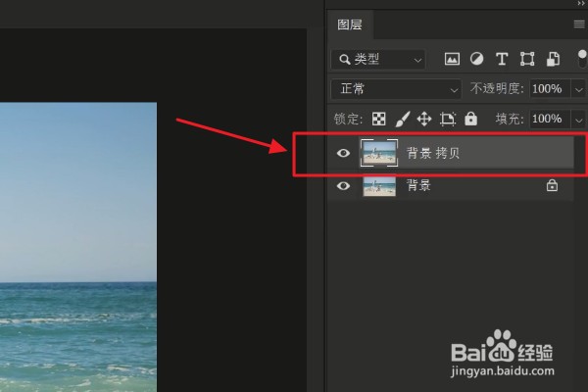Click the 背景 拷贝 layer name
This screenshot has width=588, height=392.
[433, 153]
